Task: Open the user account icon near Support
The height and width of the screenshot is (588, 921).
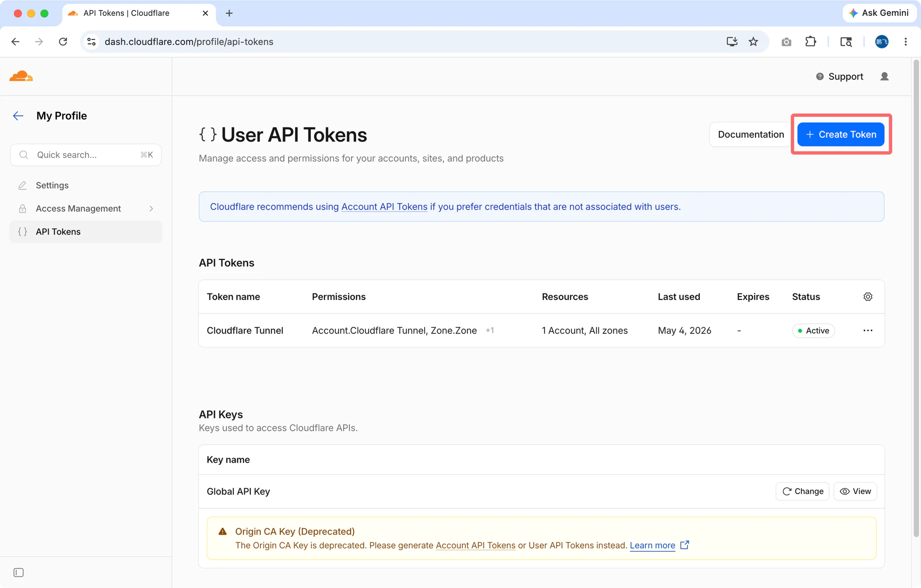Action: pos(884,76)
